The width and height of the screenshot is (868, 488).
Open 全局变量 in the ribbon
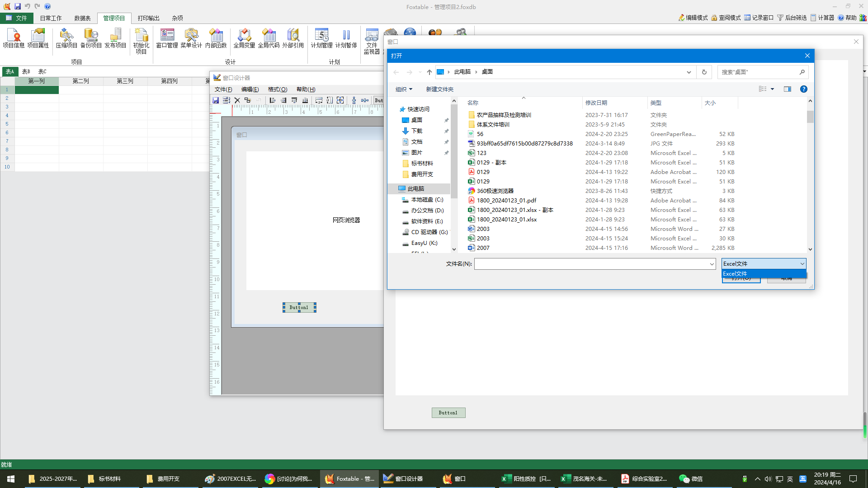pos(244,38)
